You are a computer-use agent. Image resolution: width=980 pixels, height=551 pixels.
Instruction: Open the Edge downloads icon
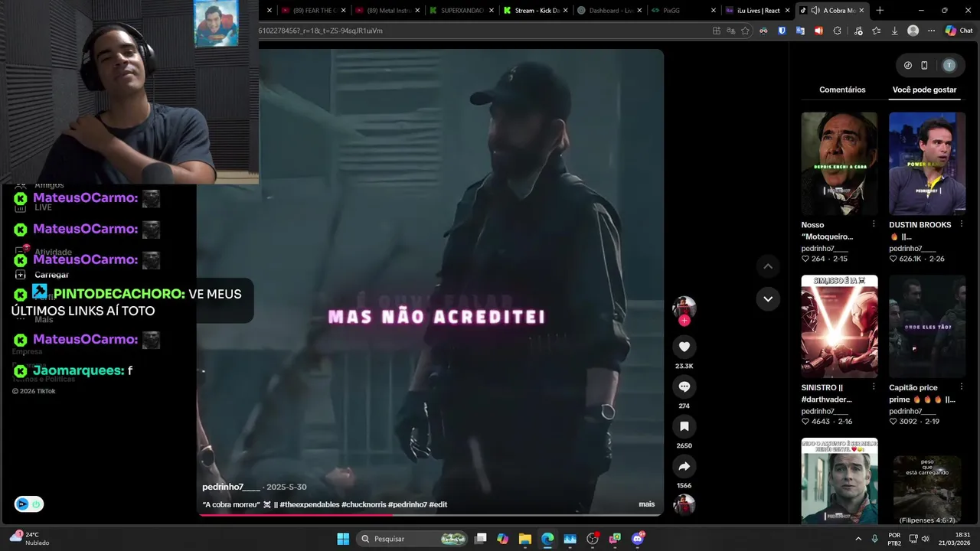(894, 31)
